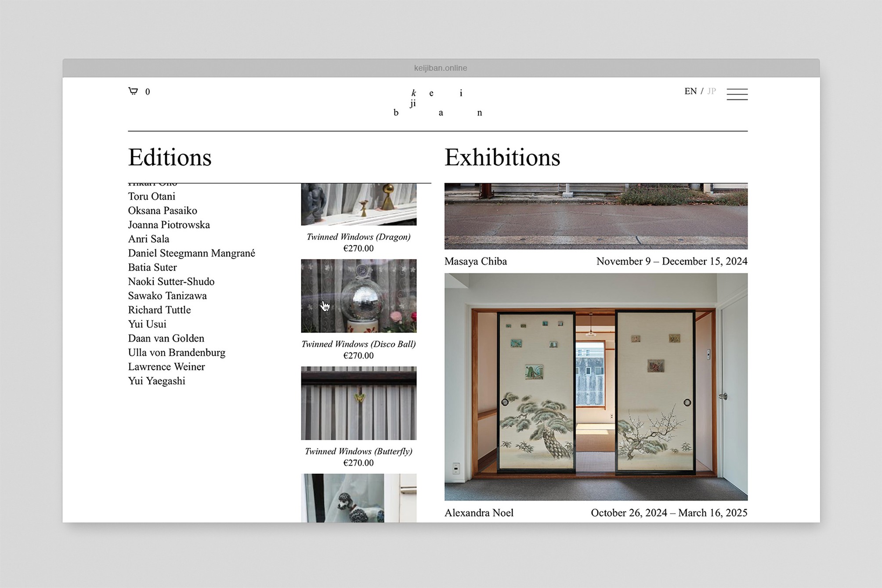
Task: Click the disco ball product photo
Action: coord(358,296)
